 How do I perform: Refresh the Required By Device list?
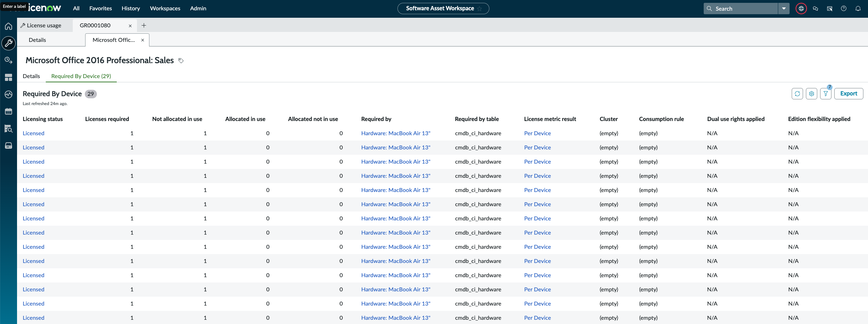(x=797, y=94)
